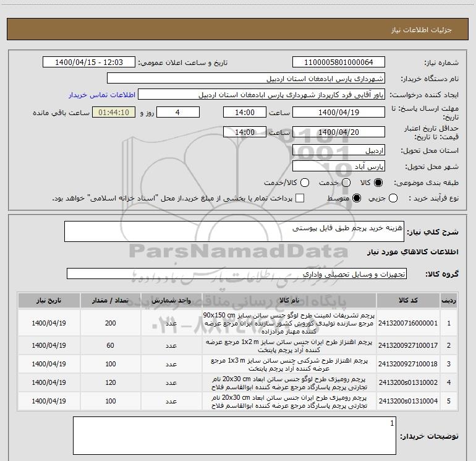
Task: Click the 1x2 m Iran flag item name
Action: 289,346
